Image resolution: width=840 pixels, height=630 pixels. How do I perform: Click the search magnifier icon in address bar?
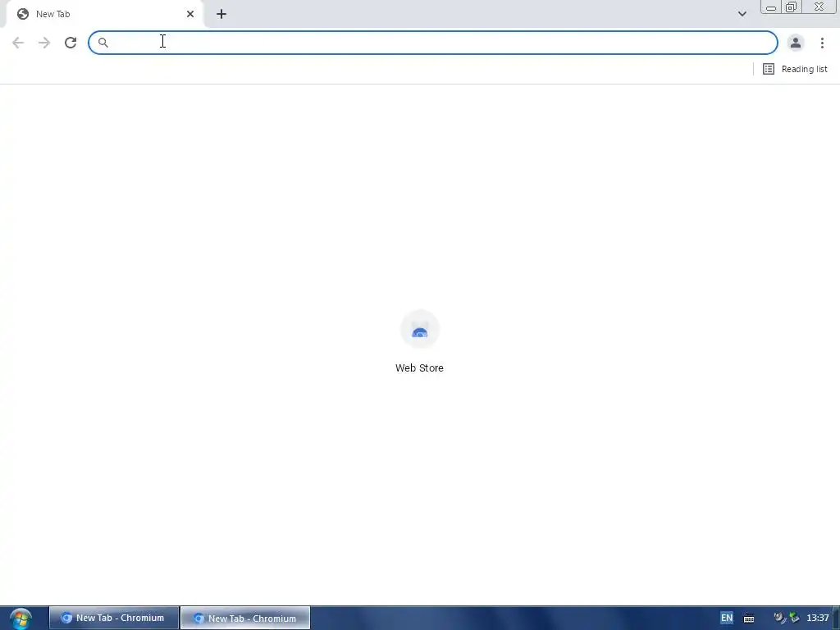pyautogui.click(x=103, y=43)
